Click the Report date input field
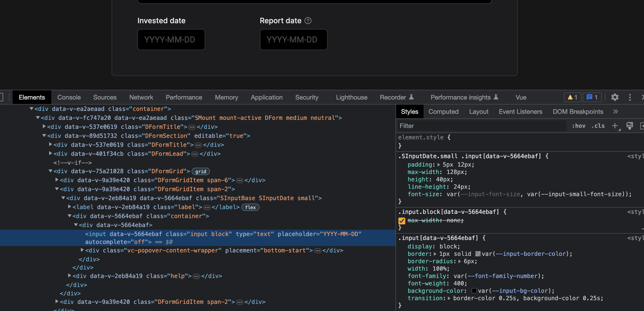 pyautogui.click(x=293, y=40)
